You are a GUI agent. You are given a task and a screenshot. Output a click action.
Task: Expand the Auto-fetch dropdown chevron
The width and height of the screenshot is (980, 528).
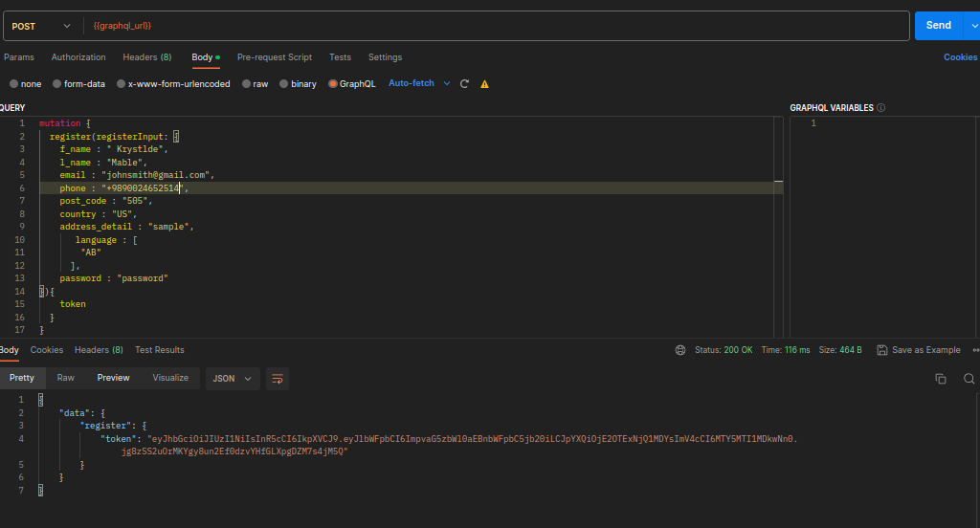click(447, 83)
